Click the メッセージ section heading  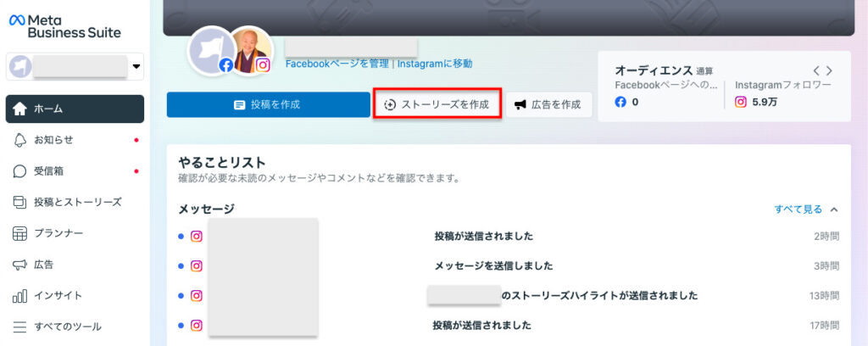point(207,209)
